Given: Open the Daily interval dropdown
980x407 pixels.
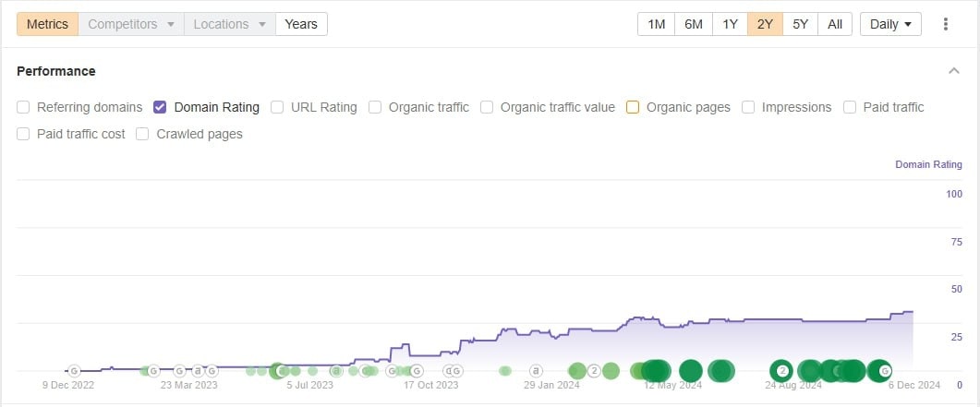Looking at the screenshot, I should (890, 24).
